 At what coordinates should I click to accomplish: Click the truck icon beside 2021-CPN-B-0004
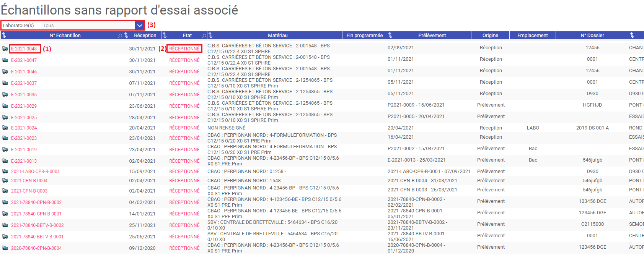pos(5,180)
